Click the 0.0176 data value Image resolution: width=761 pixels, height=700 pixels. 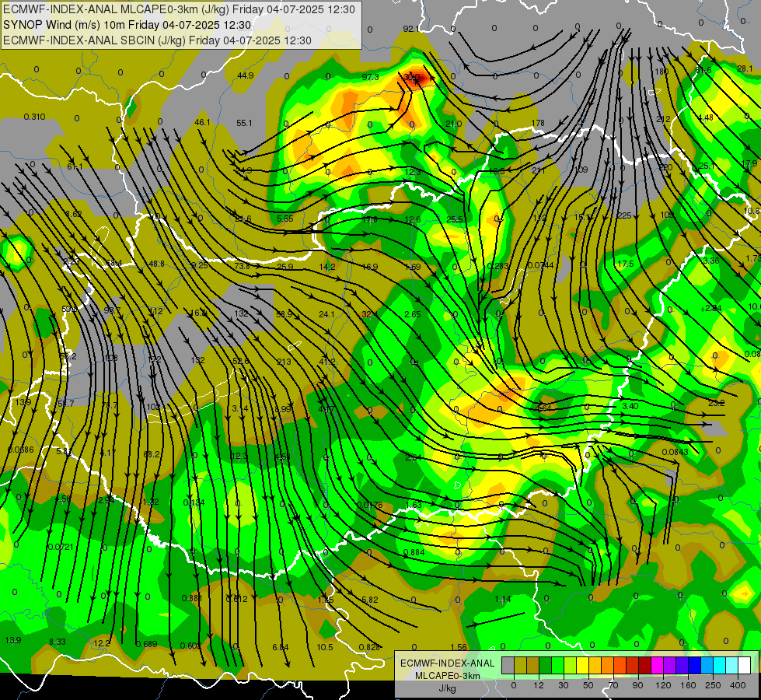click(370, 505)
